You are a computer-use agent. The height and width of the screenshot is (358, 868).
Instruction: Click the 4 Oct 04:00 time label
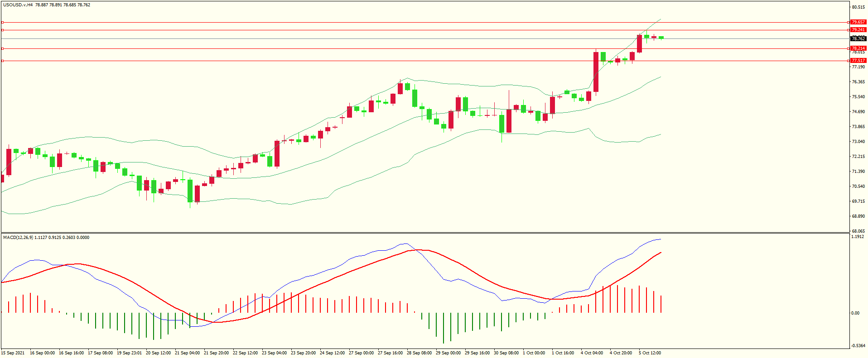point(592,353)
